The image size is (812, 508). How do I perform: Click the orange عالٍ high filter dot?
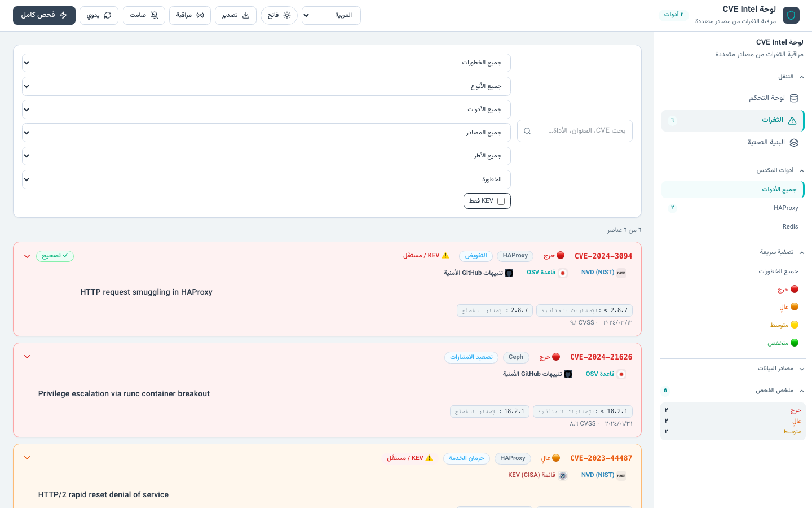(x=795, y=307)
